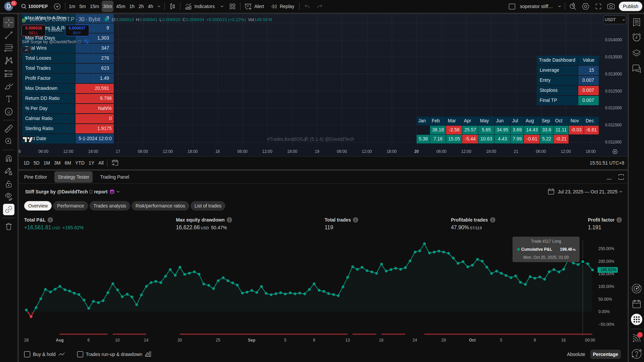Click the ruler measure tool
Viewport: 644px width, 362px height.
[x=9, y=128]
